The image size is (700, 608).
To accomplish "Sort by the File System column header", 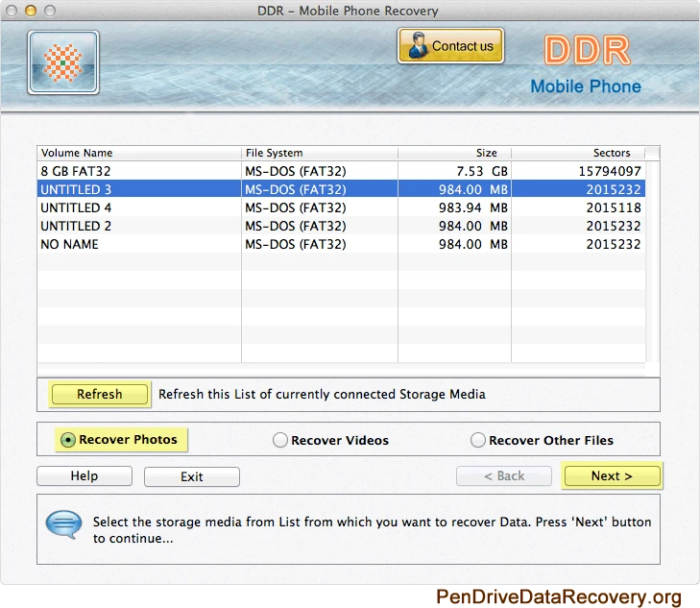I will click(319, 153).
